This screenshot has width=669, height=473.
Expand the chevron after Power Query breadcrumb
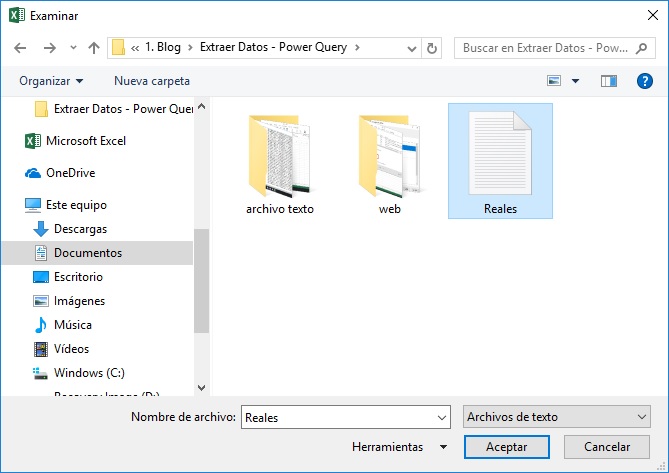click(358, 47)
